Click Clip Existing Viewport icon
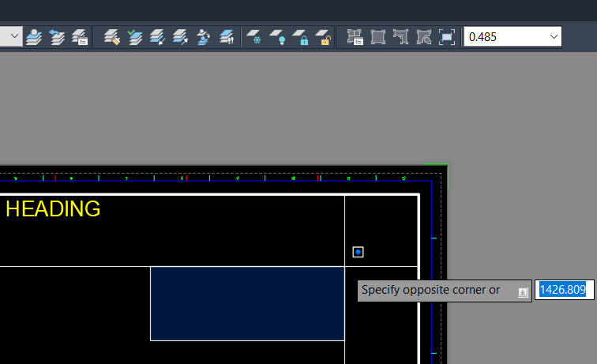 point(447,37)
